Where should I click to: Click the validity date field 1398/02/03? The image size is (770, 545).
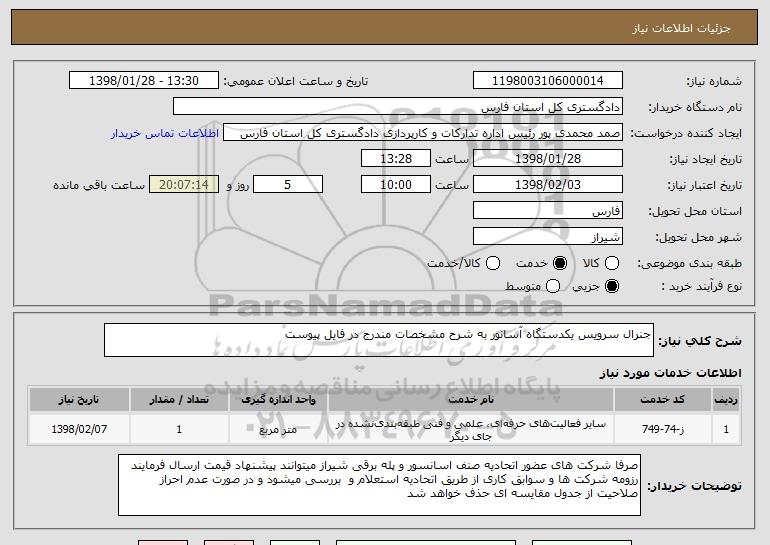[x=548, y=185]
